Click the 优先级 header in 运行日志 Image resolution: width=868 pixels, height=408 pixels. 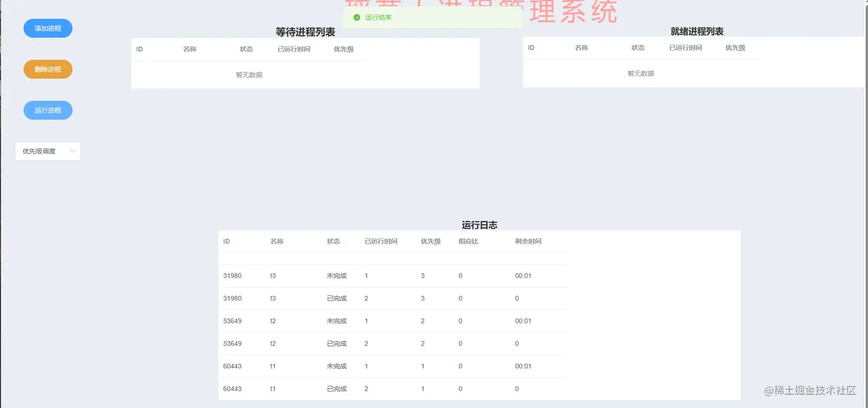point(431,241)
